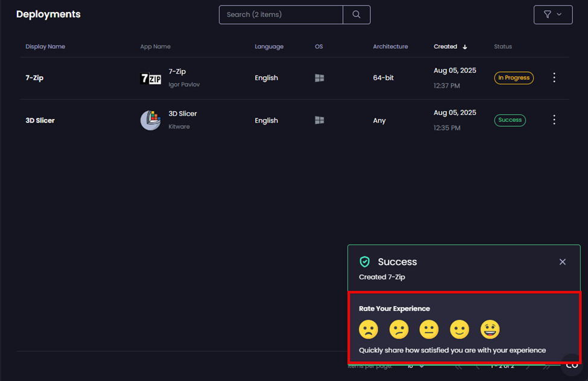Image resolution: width=588 pixels, height=381 pixels.
Task: Rate experience with the very sad face
Action: point(368,330)
